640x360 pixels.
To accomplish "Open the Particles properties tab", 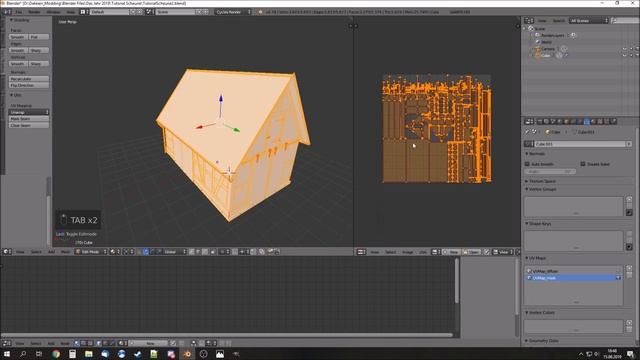I will click(606, 121).
